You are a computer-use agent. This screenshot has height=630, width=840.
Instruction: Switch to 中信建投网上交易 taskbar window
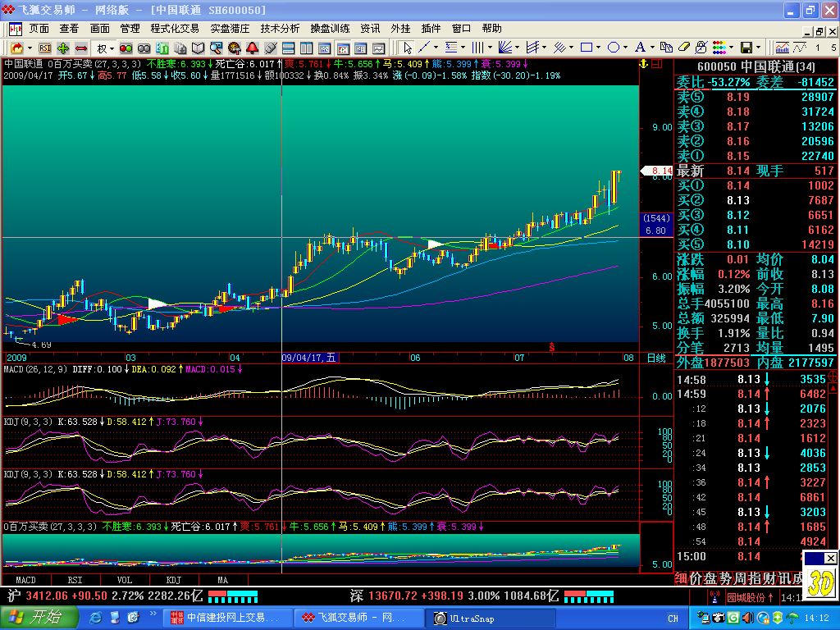[x=226, y=618]
